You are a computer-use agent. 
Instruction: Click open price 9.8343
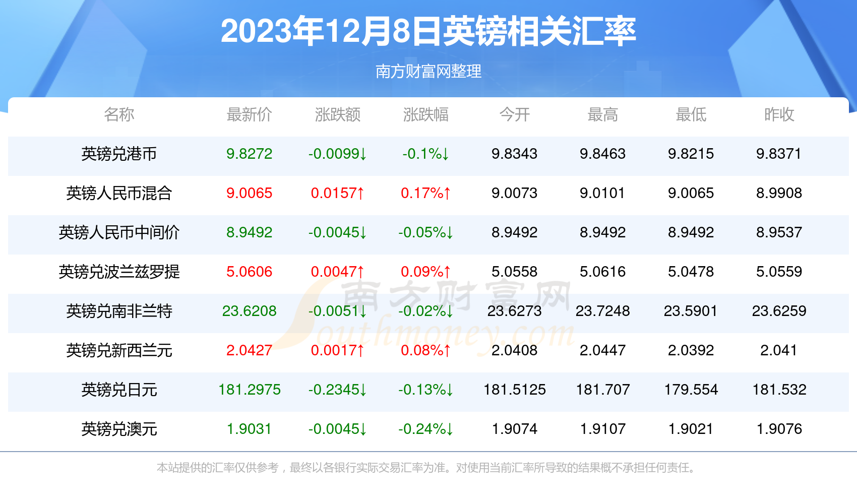pos(514,154)
